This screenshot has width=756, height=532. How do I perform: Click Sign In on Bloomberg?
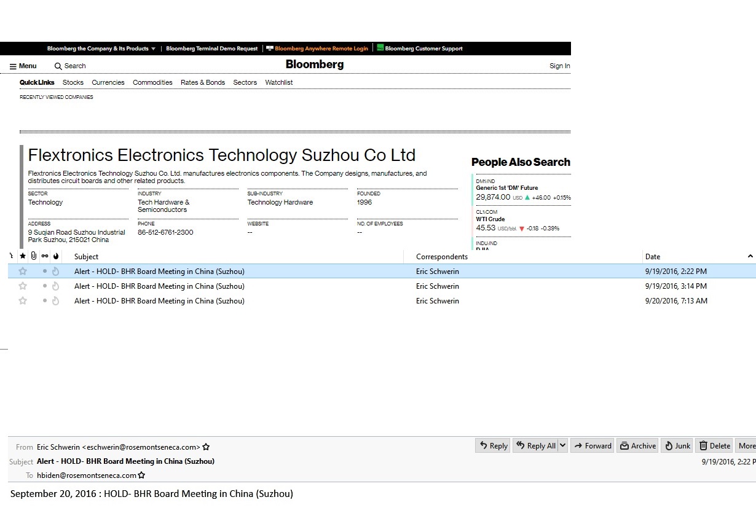(560, 66)
